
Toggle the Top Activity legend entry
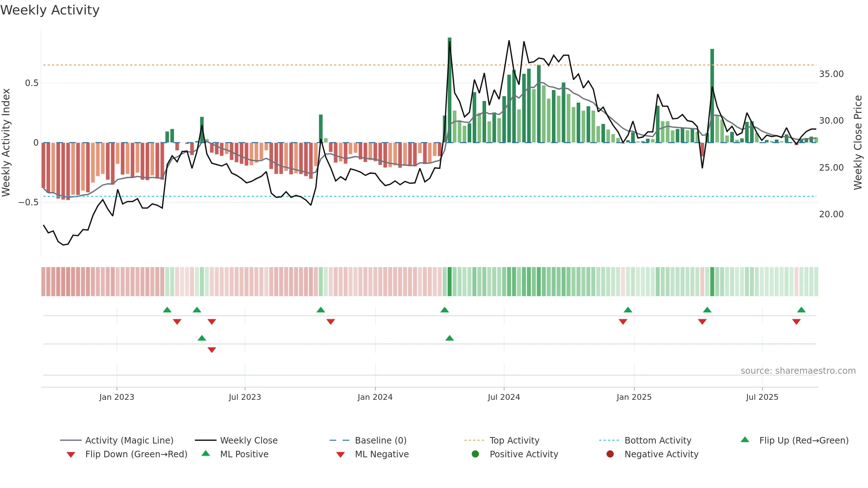click(502, 440)
